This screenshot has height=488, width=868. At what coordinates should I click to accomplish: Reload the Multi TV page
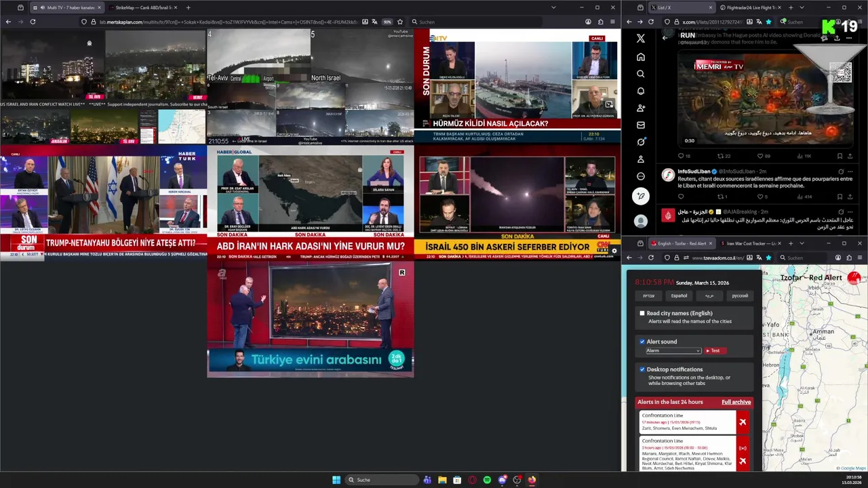(x=33, y=22)
